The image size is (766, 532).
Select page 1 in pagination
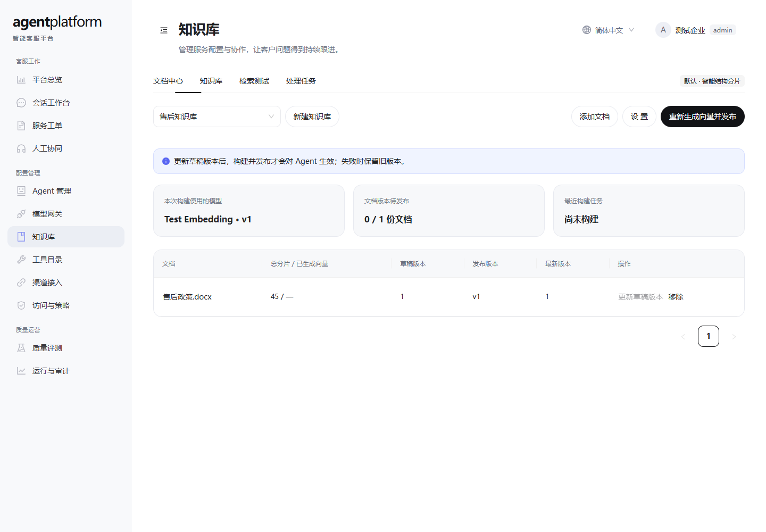point(709,336)
